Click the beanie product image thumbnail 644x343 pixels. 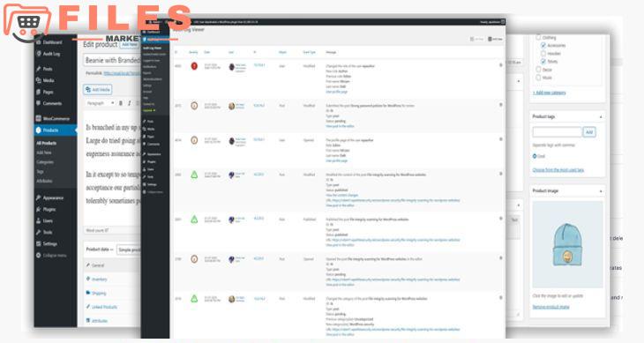point(567,244)
